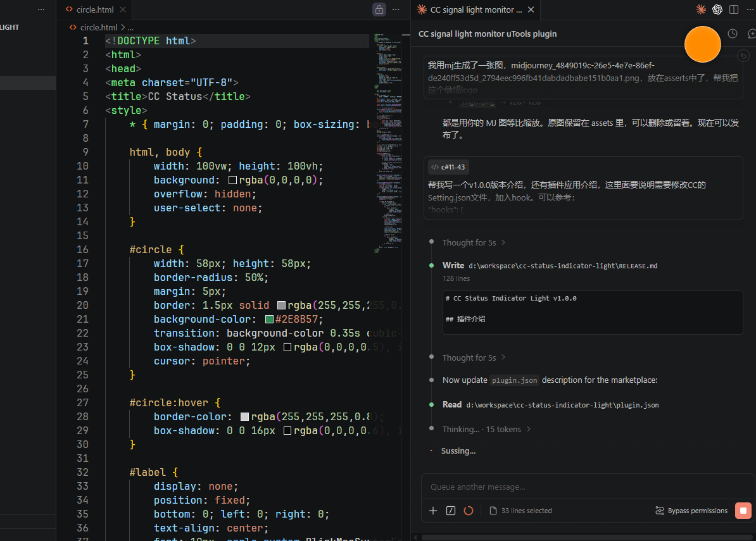The image size is (756, 541).
Task: Click the 'CC signal light monitor uTools plugin' title
Action: (x=488, y=34)
